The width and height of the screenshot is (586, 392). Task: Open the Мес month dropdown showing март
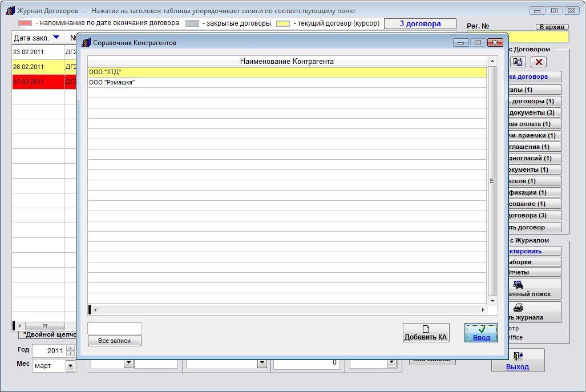click(70, 366)
